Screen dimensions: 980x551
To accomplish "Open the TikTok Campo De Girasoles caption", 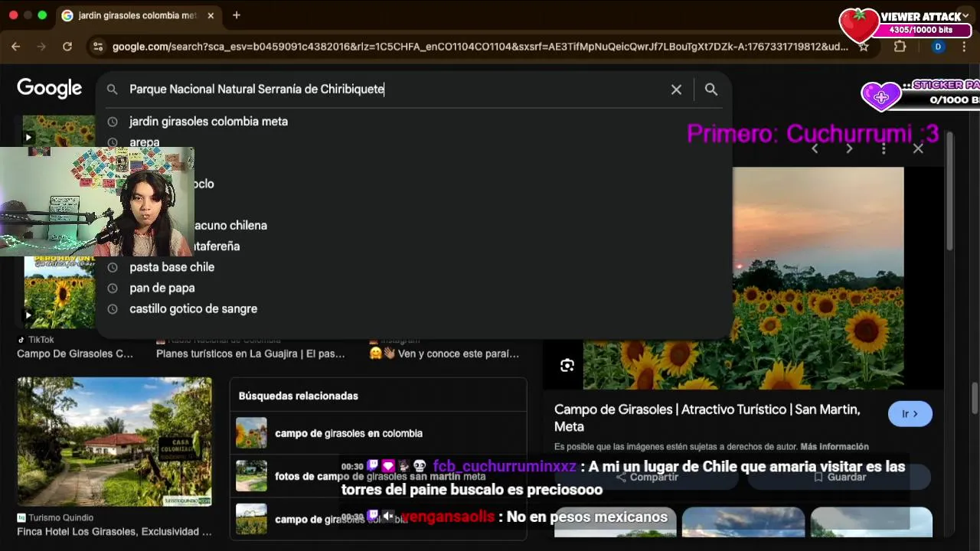I will click(75, 354).
